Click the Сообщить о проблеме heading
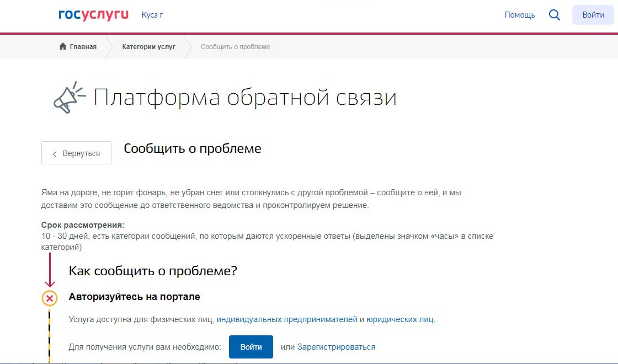The width and height of the screenshot is (618, 364). (x=193, y=148)
